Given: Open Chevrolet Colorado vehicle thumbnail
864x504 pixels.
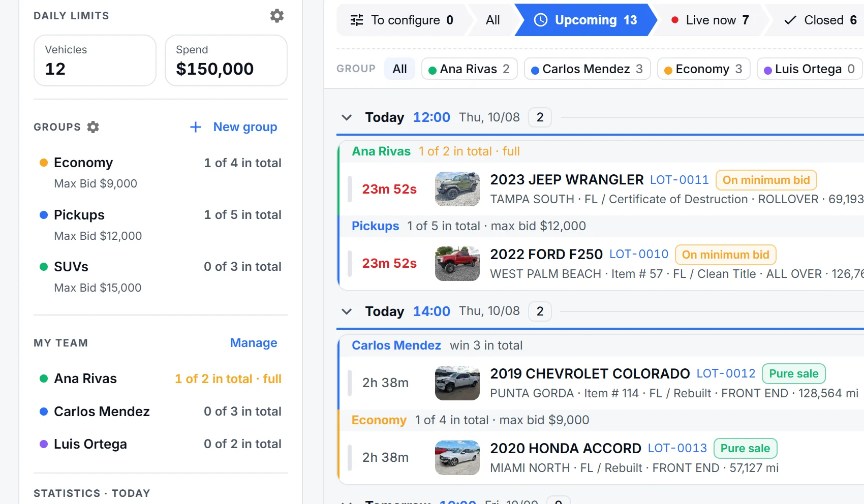Looking at the screenshot, I should (x=457, y=383).
